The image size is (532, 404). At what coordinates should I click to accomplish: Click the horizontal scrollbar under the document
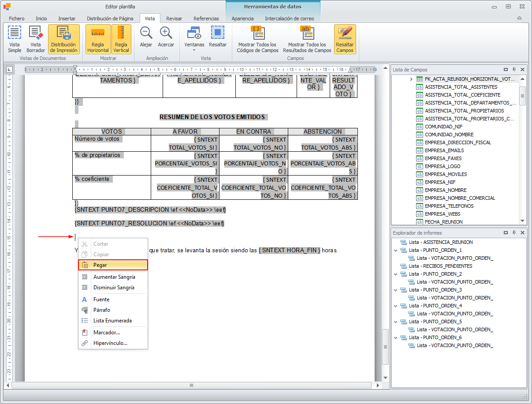pos(192,385)
